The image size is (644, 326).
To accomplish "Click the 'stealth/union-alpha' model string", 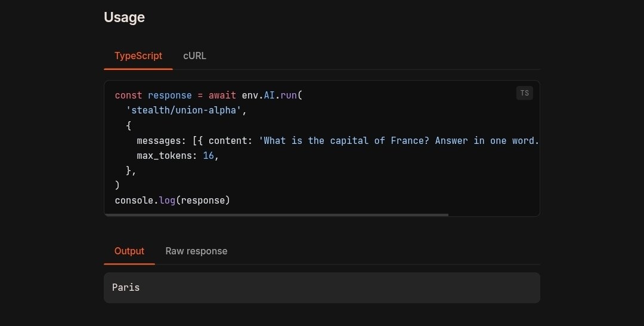I will tap(183, 110).
